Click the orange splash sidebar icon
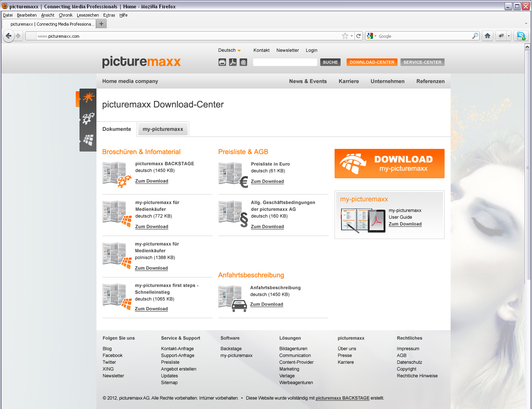This screenshot has height=409, width=532. pos(89,98)
